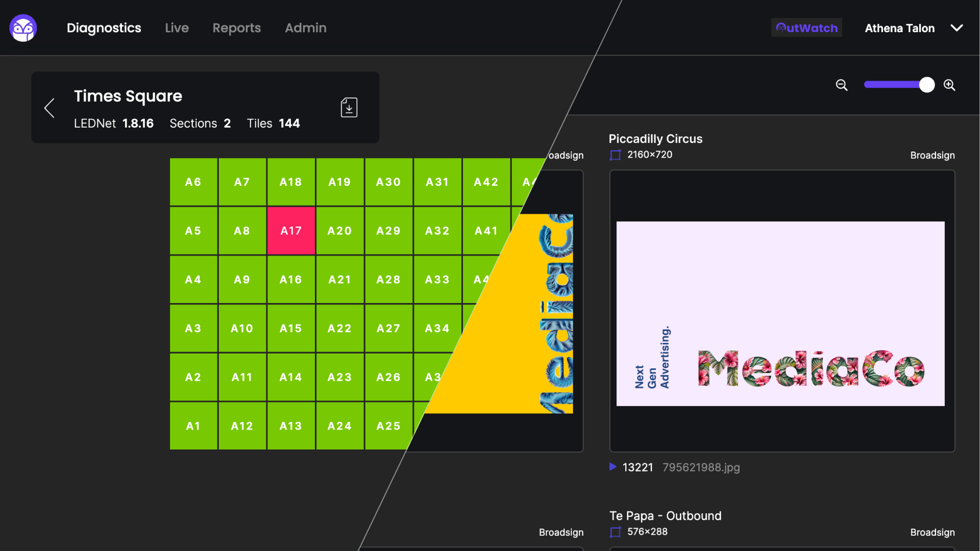Select tile A21
Image resolution: width=980 pixels, height=551 pixels.
pos(340,280)
